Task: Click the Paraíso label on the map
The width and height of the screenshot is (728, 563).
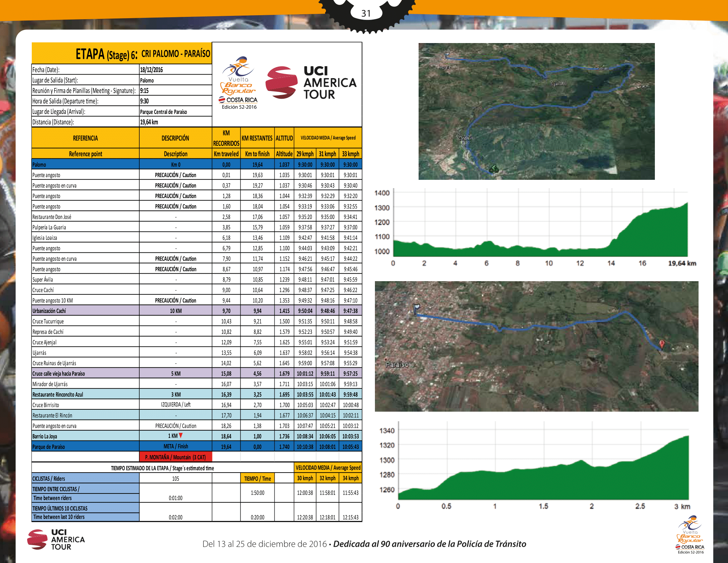Action: (x=397, y=365)
